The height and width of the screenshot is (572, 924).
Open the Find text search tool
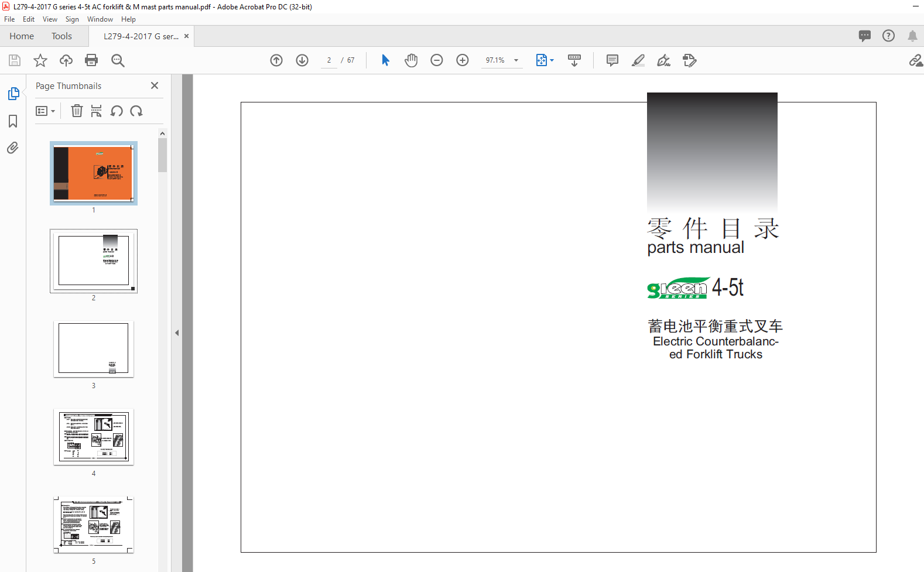click(118, 60)
